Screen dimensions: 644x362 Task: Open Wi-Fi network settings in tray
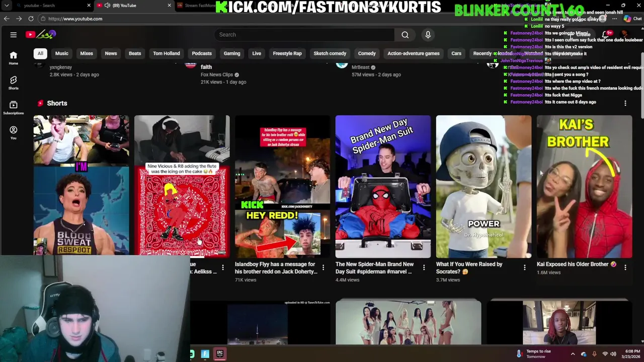coord(605,354)
